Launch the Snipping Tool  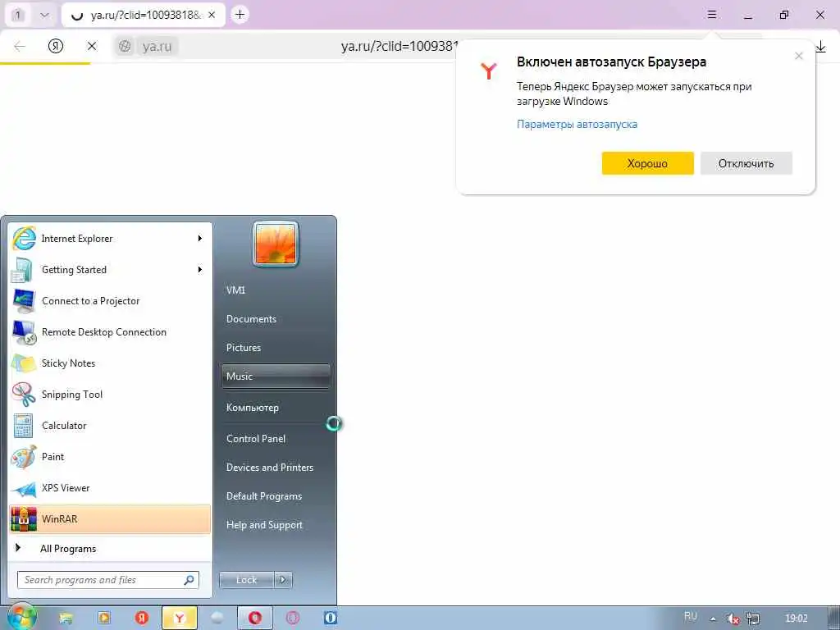[x=110, y=395]
